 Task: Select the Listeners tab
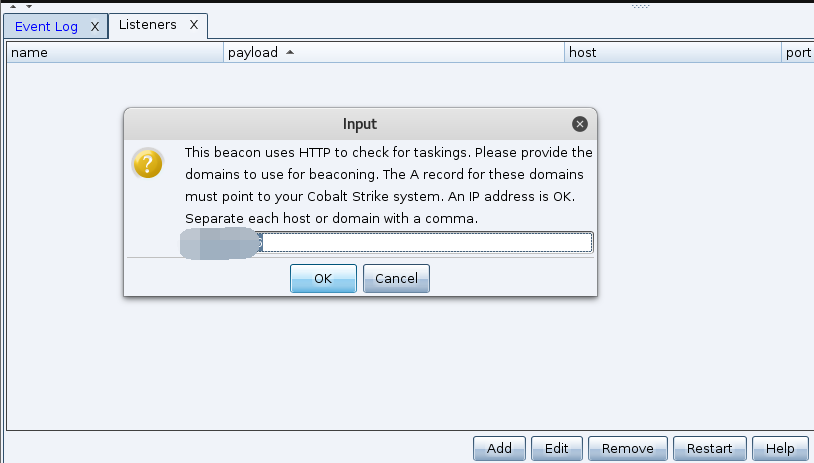pyautogui.click(x=147, y=25)
